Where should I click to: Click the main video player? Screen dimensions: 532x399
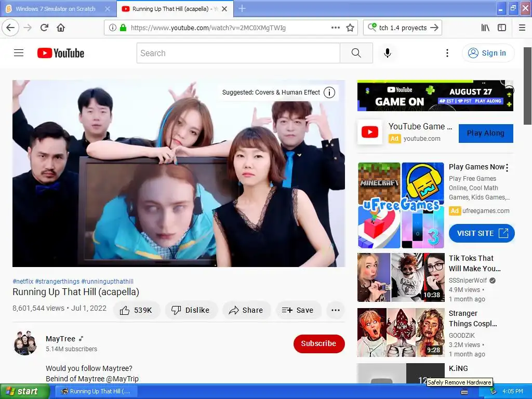[x=179, y=174]
